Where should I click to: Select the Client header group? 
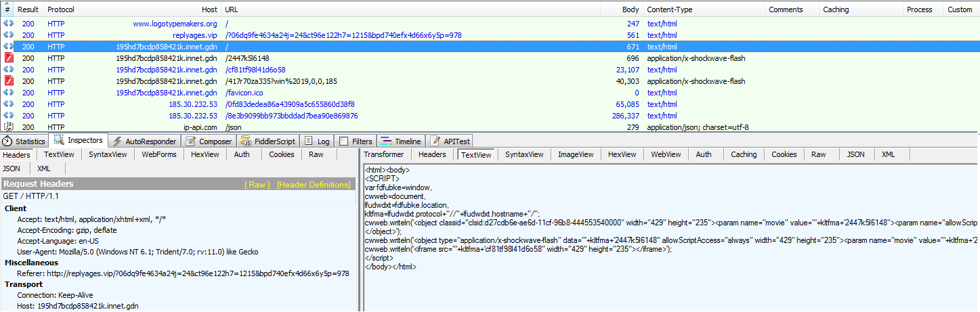16,208
